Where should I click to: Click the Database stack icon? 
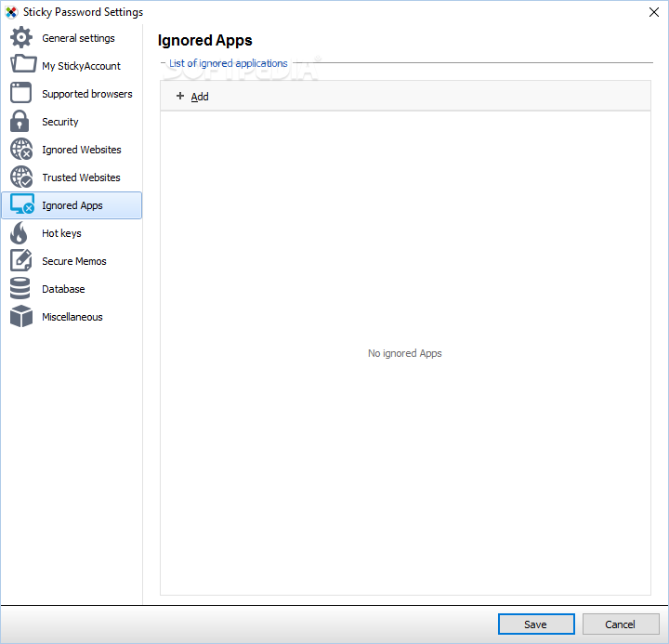point(20,288)
